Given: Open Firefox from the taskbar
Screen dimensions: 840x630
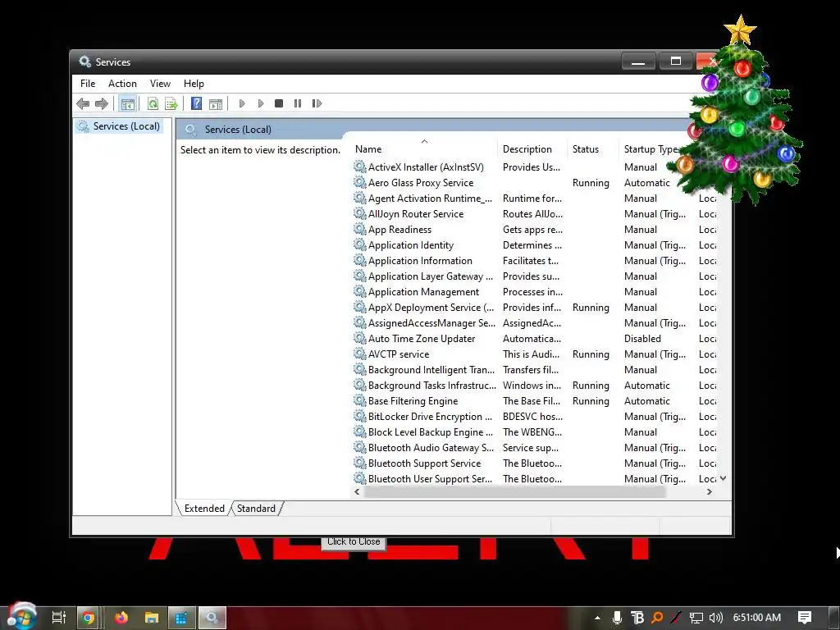Looking at the screenshot, I should tap(121, 618).
